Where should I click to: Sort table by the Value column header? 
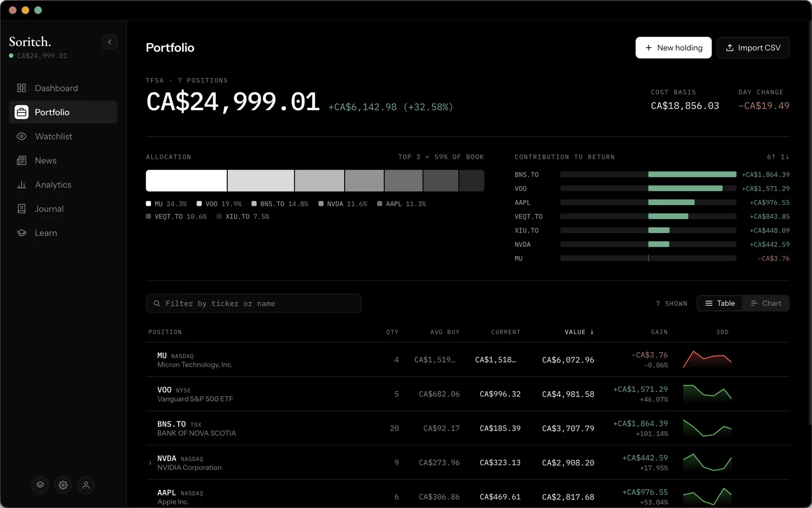tap(579, 332)
